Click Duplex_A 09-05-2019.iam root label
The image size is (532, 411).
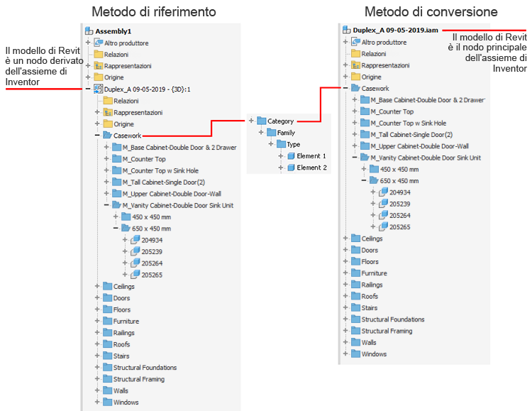(395, 30)
